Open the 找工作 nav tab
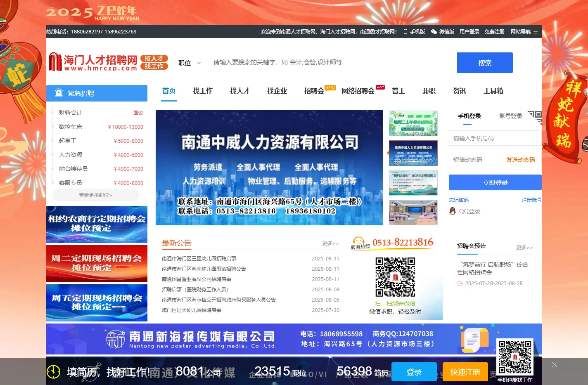Image resolution: width=588 pixels, height=385 pixels. click(x=203, y=91)
